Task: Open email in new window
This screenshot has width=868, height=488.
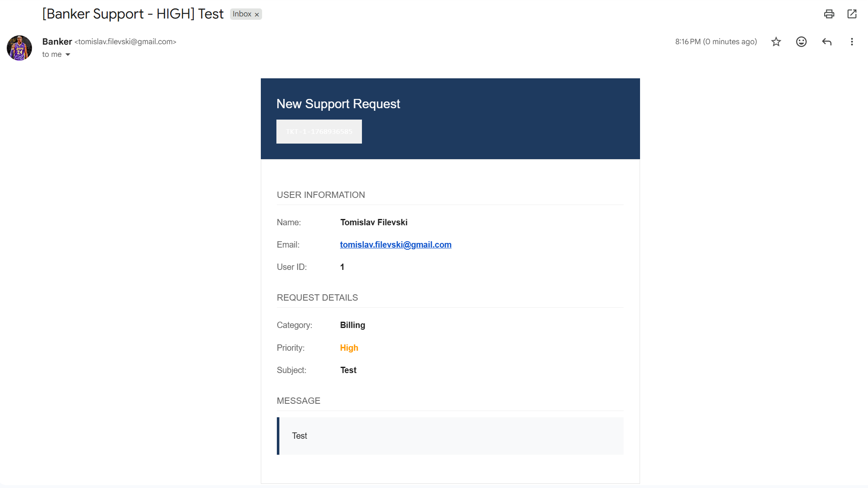Action: 852,14
